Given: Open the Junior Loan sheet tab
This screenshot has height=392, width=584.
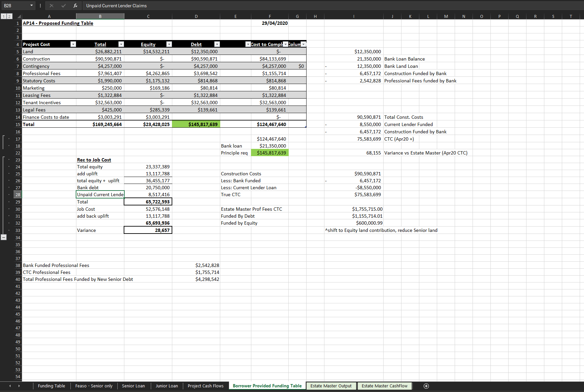Looking at the screenshot, I should (167, 386).
